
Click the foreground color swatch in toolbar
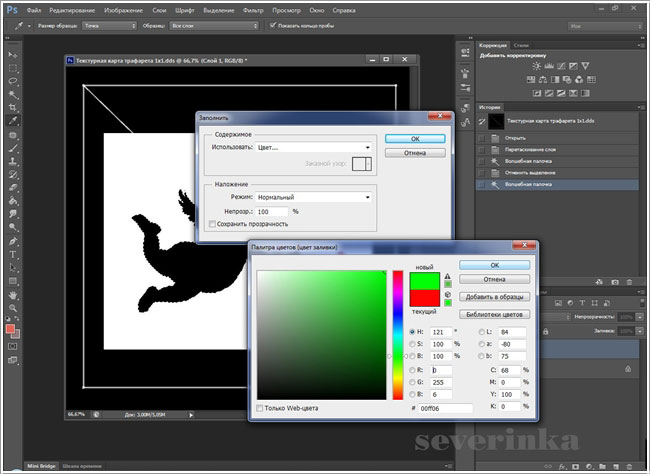click(x=10, y=329)
